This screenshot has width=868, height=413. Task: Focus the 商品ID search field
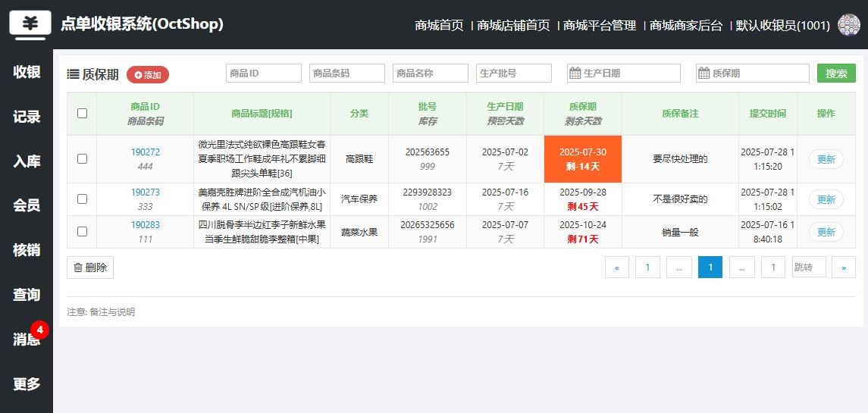click(x=264, y=73)
